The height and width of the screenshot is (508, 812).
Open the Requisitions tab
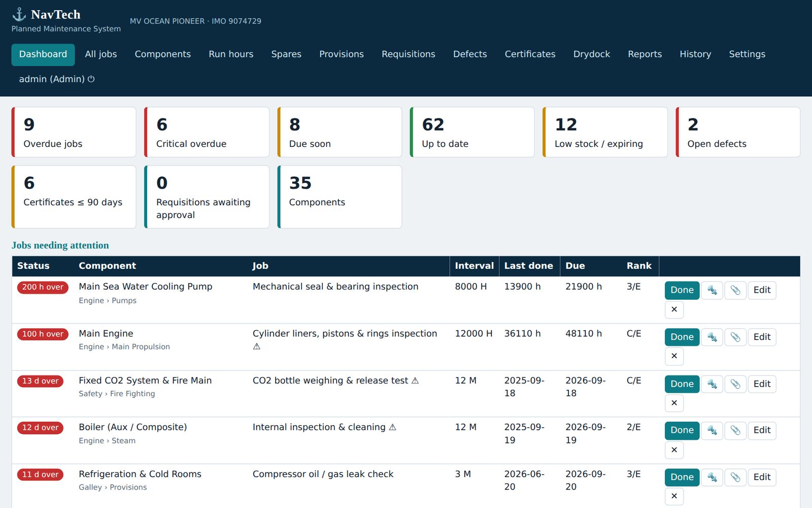coord(409,54)
